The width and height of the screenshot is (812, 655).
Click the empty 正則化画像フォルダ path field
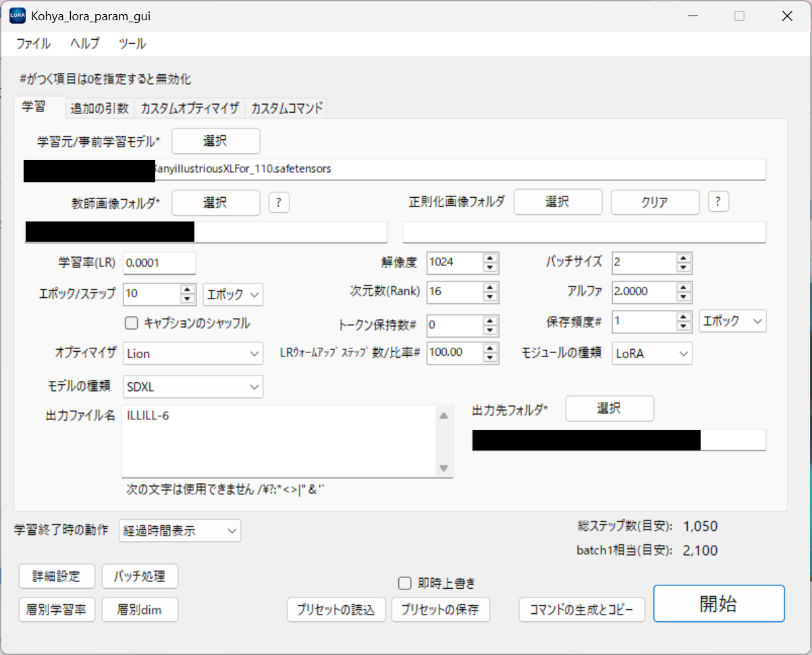[x=585, y=232]
